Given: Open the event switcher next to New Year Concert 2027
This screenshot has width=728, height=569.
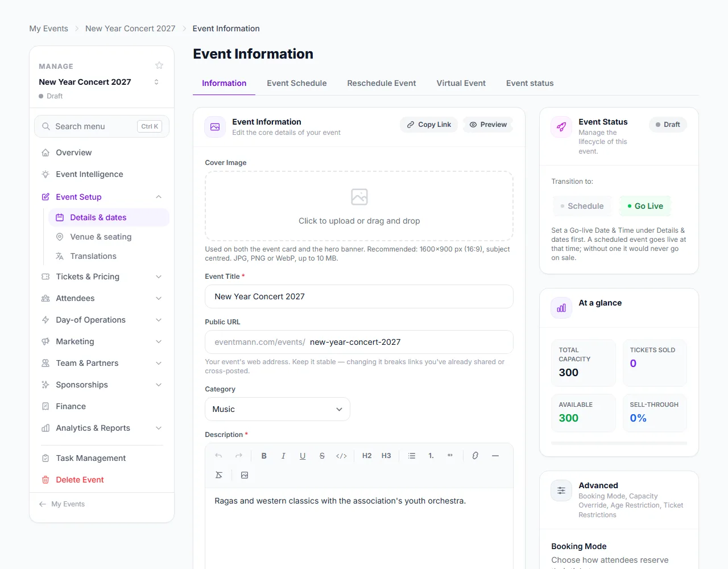Looking at the screenshot, I should pyautogui.click(x=156, y=82).
